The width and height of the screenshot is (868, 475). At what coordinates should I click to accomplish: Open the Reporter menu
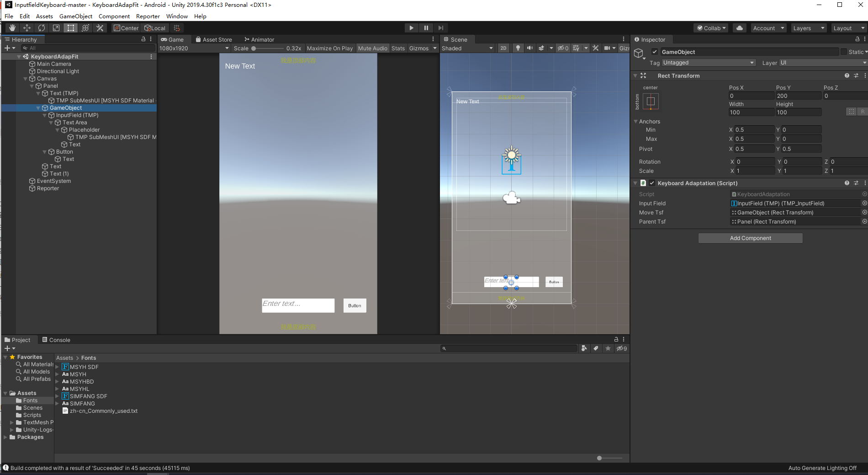click(148, 16)
